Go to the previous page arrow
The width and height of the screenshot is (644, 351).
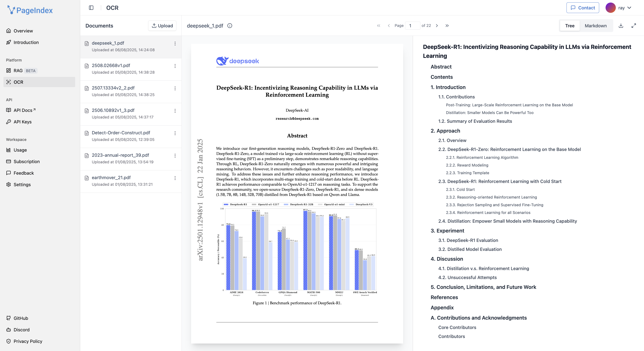(389, 25)
